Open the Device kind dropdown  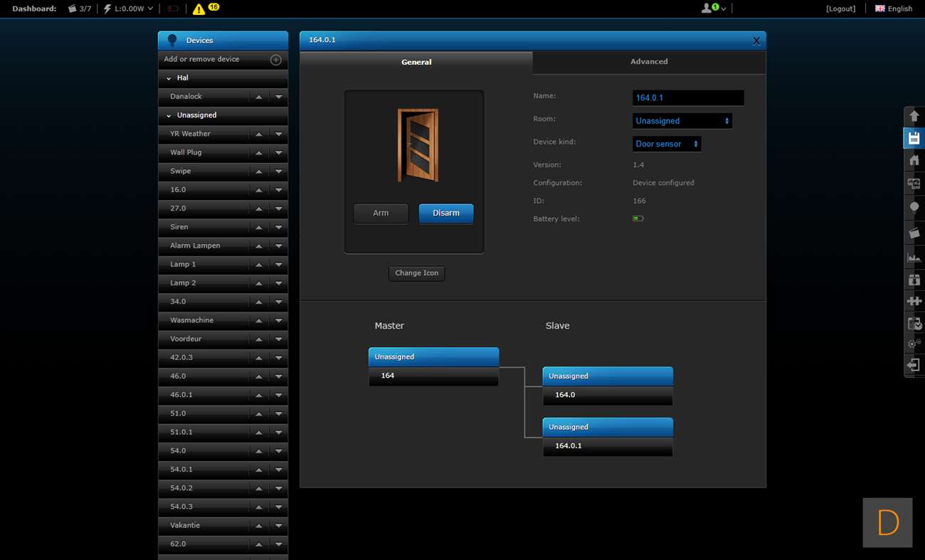[x=667, y=144]
